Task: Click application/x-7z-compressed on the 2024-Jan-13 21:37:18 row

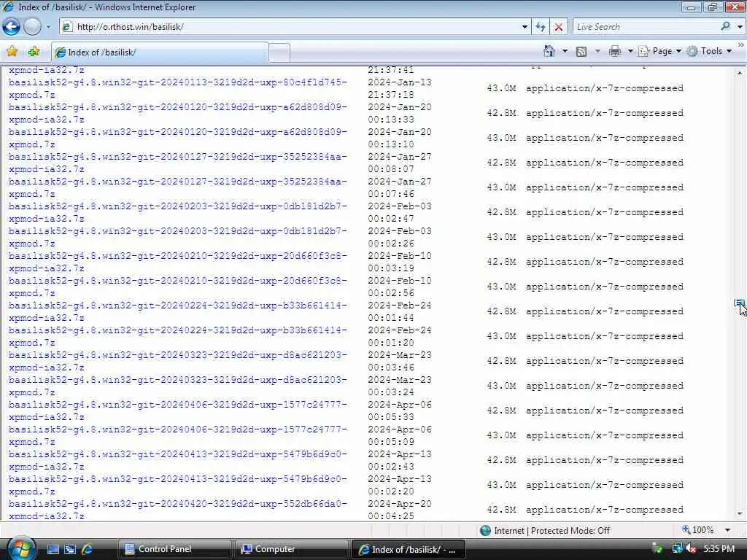Action: (x=605, y=88)
